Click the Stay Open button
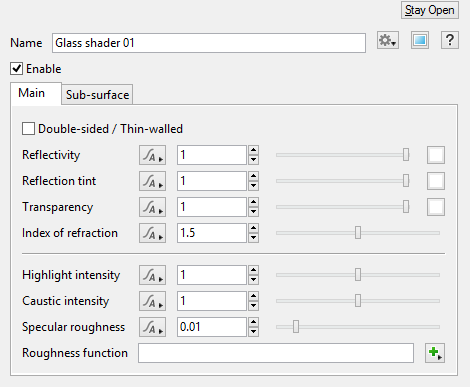Image resolution: width=470 pixels, height=387 pixels. tap(430, 10)
